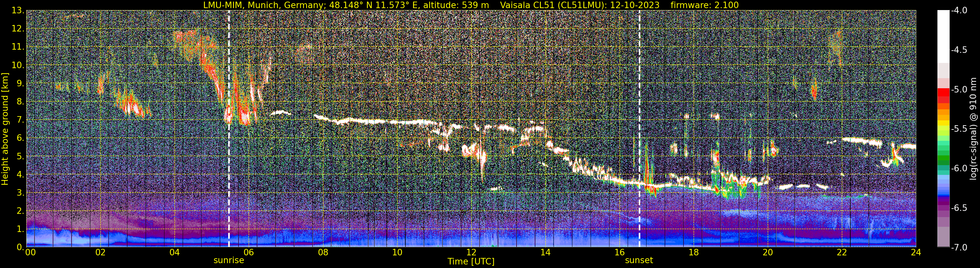Screen dimensions: 980x268
Task: Click the height axis tick label '4.'
Action: tap(20, 175)
